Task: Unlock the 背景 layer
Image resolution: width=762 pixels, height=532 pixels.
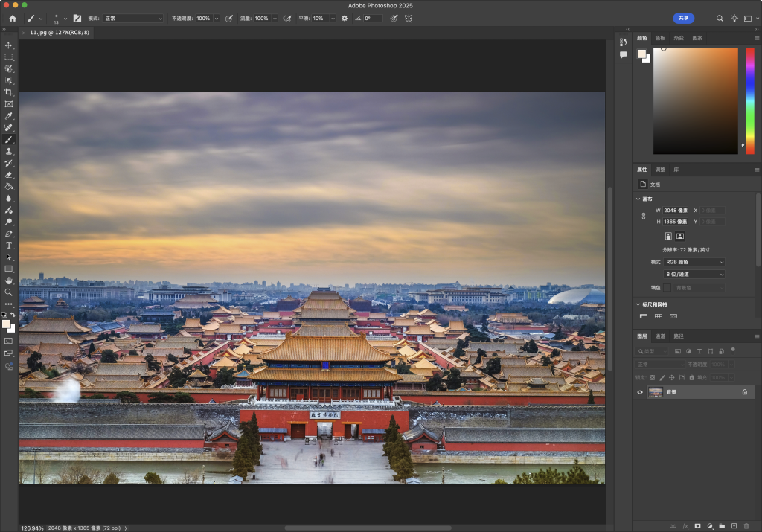Action: click(x=745, y=392)
